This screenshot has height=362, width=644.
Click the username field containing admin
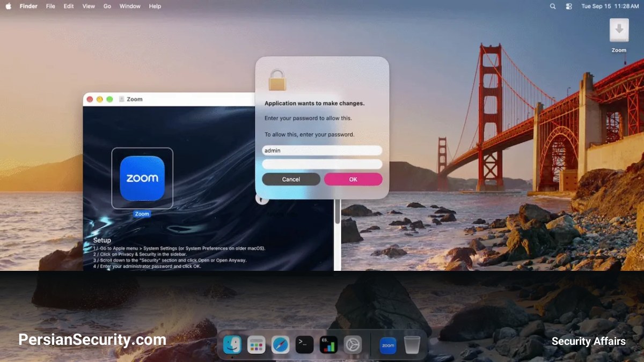[322, 151]
